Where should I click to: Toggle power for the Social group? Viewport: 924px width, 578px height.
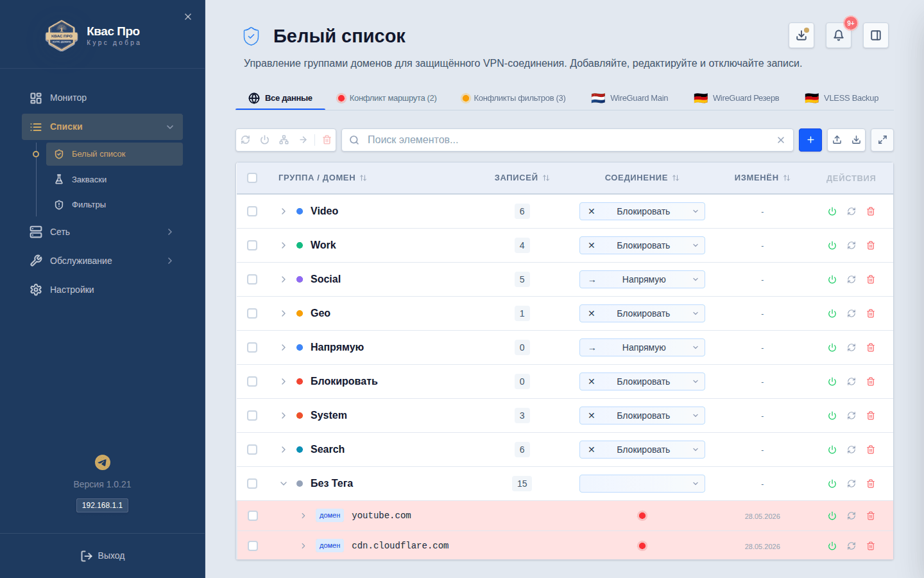pyautogui.click(x=832, y=279)
